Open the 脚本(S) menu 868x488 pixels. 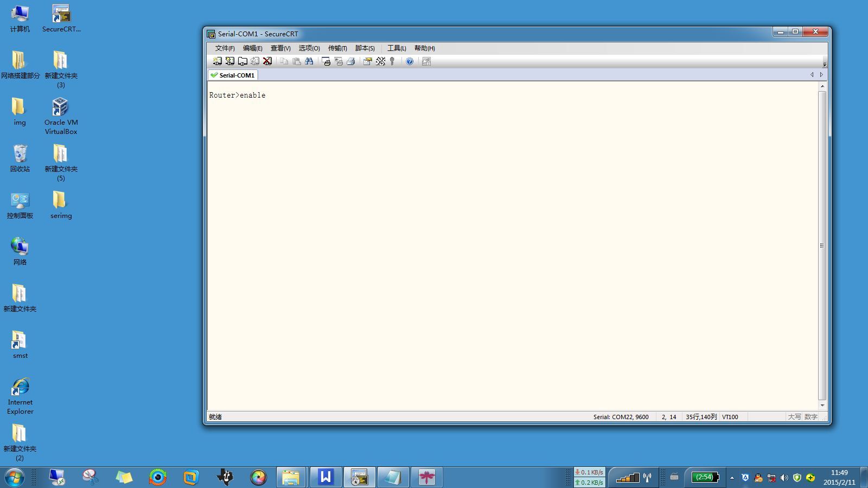[x=365, y=48]
